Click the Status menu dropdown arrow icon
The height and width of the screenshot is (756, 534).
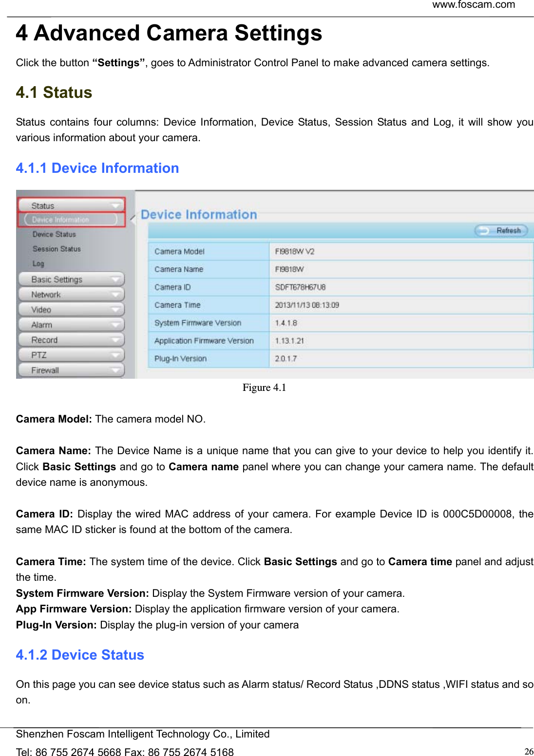[x=116, y=206]
